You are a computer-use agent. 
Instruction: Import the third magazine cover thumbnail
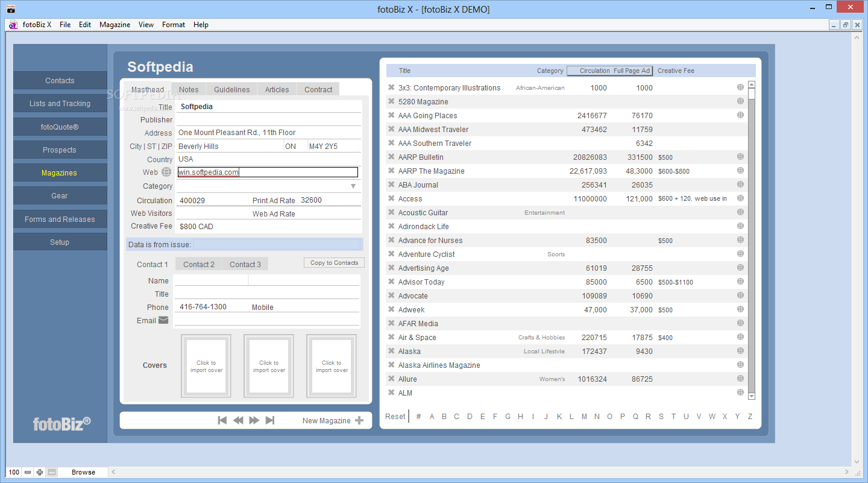tap(332, 366)
